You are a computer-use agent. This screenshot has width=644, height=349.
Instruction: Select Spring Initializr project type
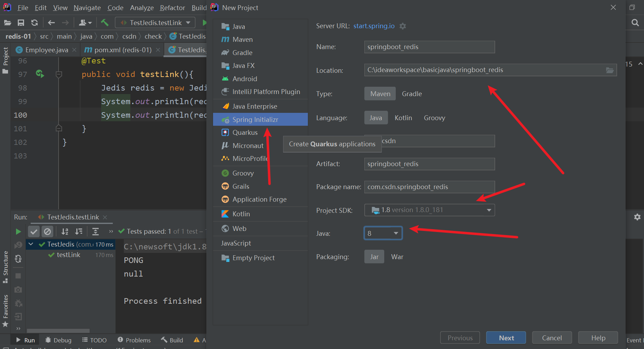pyautogui.click(x=260, y=119)
